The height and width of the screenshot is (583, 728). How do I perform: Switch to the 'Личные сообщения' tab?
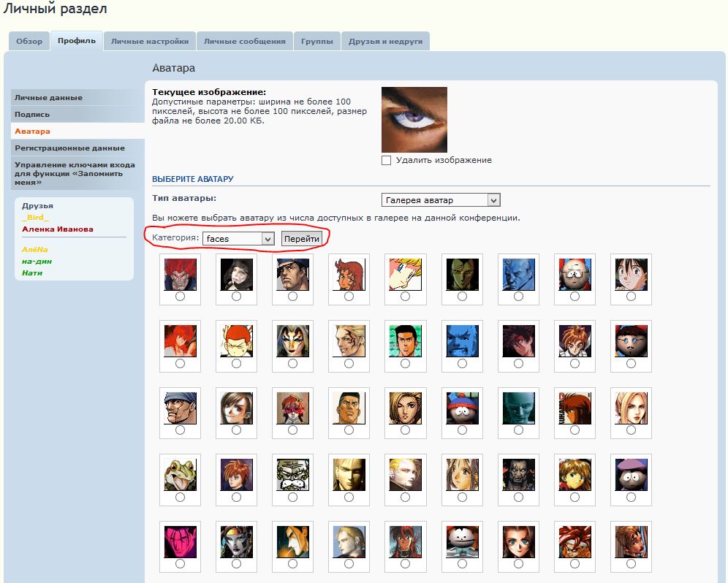[x=244, y=42]
